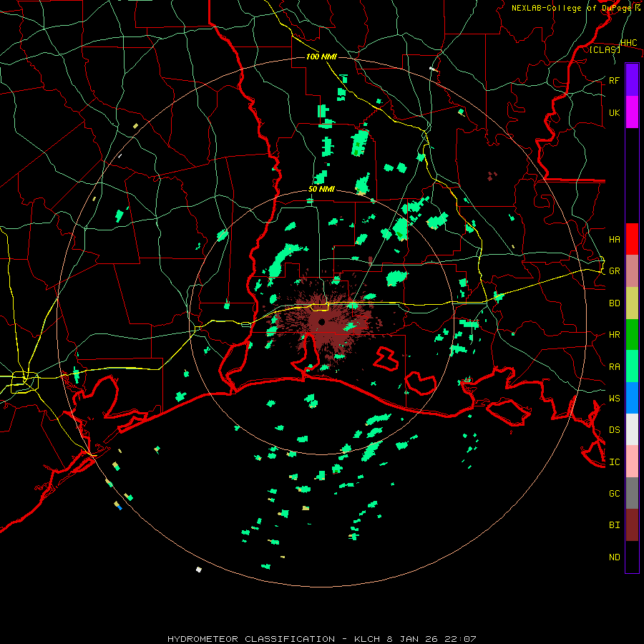This screenshot has width=644, height=644.
Task: Click the blue WS legend swatch
Action: (632, 398)
